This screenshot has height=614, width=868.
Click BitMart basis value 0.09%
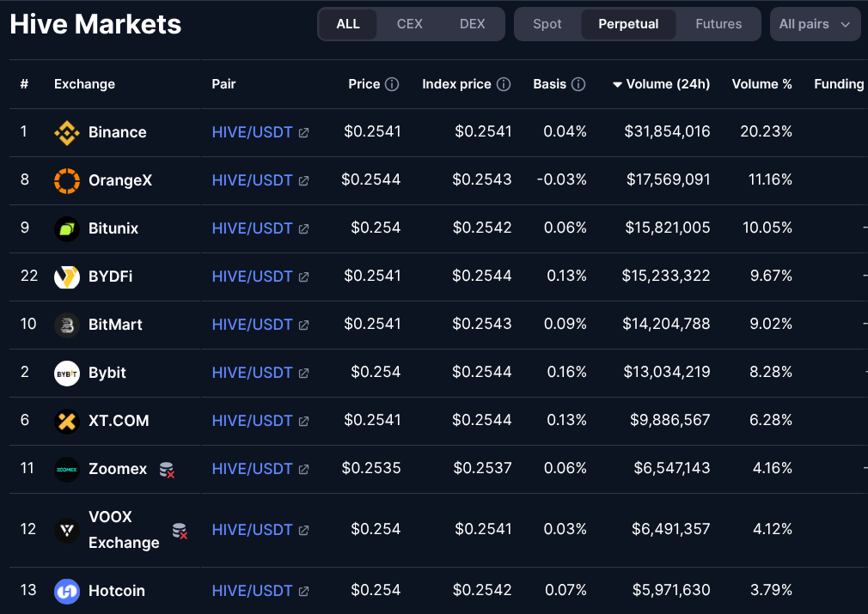pos(565,324)
